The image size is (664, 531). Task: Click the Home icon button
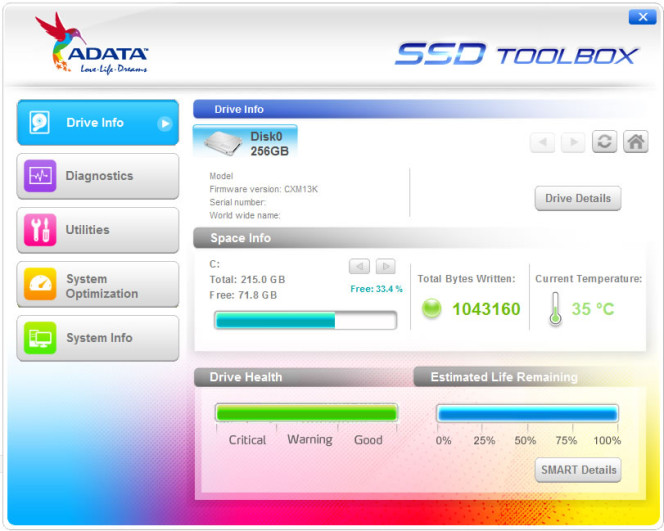(636, 141)
